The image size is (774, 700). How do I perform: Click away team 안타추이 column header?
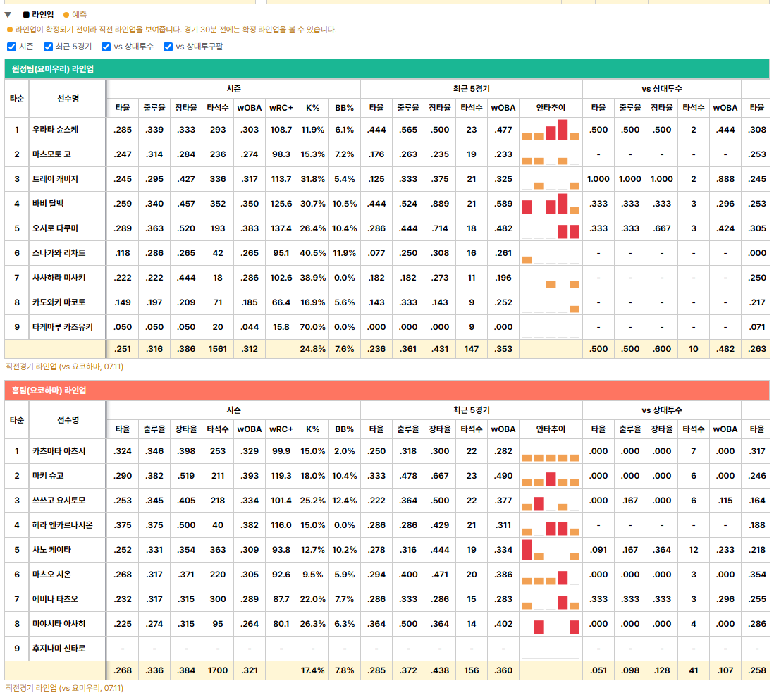551,108
